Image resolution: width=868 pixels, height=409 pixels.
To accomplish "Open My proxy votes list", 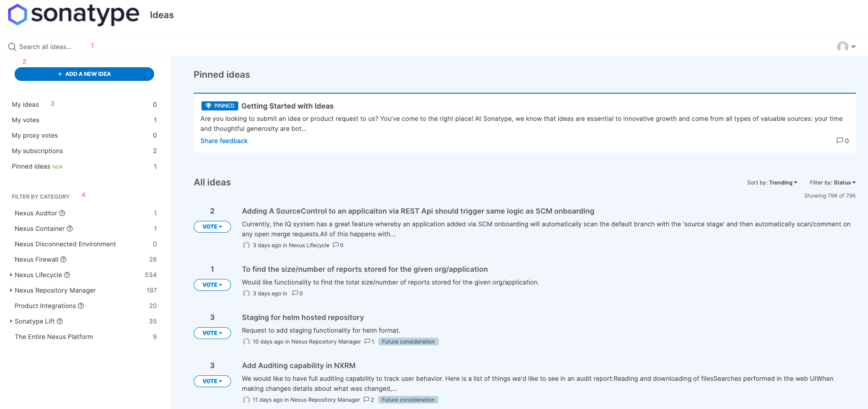I will (35, 135).
